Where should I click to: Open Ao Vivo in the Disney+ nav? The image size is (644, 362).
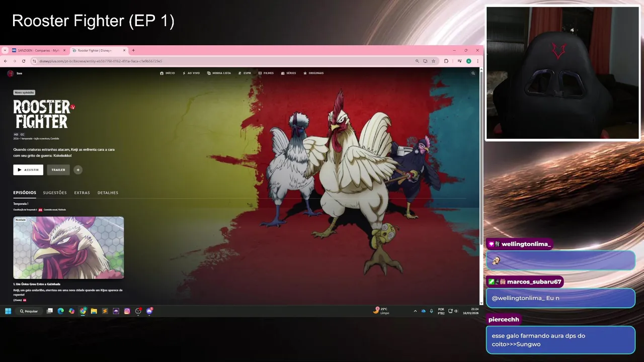point(191,73)
